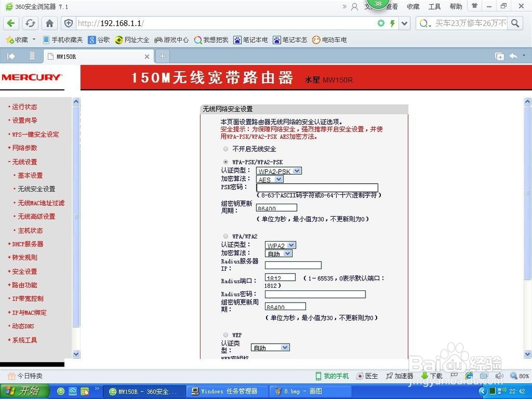The image size is (532, 399).
Task: Open 手机收藏夹 bookmark
Action: point(63,40)
